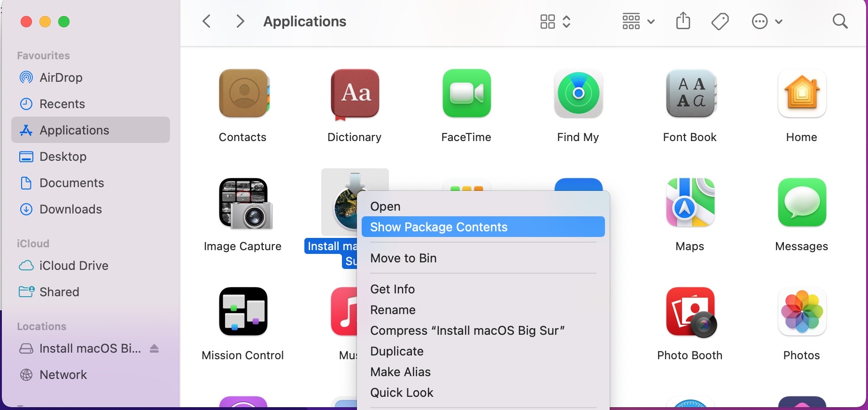Open Shared in the sidebar

click(x=91, y=292)
